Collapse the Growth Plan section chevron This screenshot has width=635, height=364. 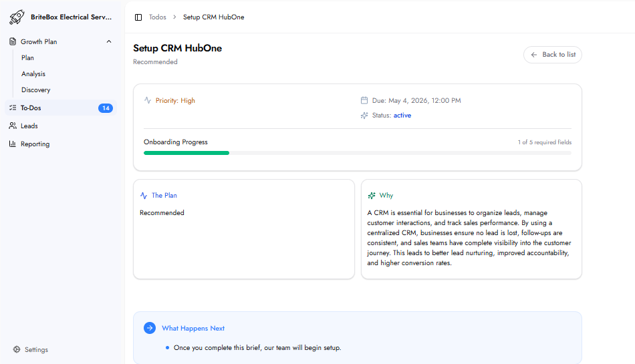click(x=109, y=41)
